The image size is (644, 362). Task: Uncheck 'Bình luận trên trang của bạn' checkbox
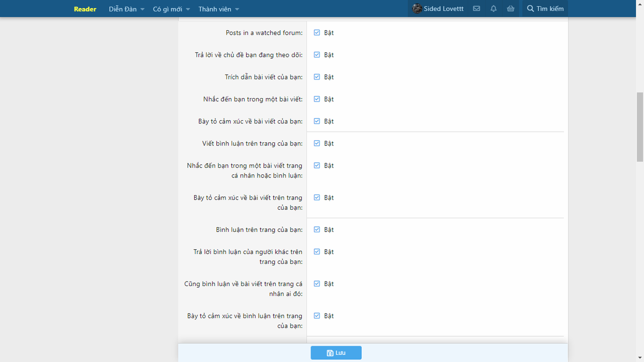[x=317, y=230]
